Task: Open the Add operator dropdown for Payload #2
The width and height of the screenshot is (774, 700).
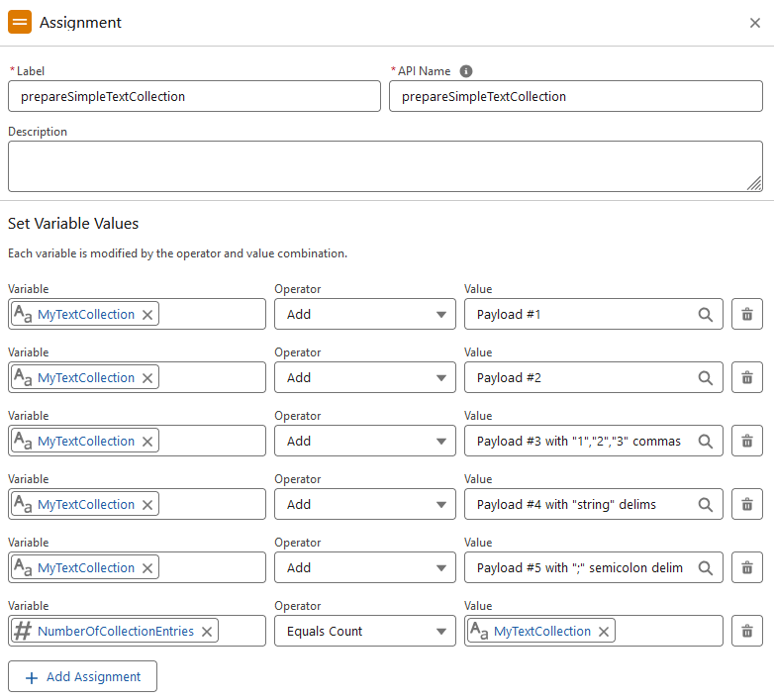Action: [x=365, y=377]
